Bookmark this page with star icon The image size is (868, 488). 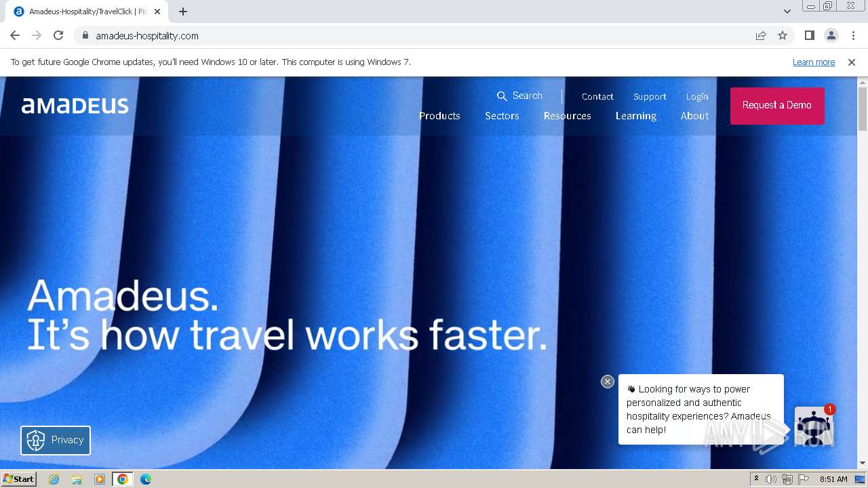coord(783,35)
